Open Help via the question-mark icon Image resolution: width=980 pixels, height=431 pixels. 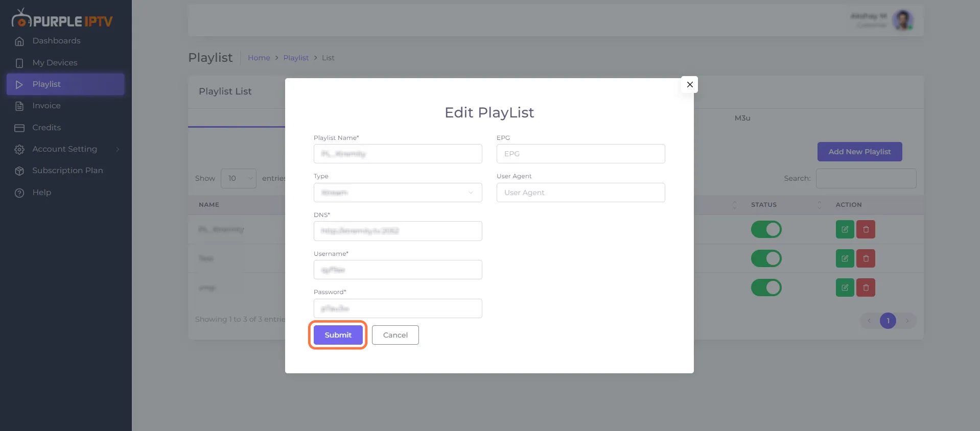pos(19,193)
